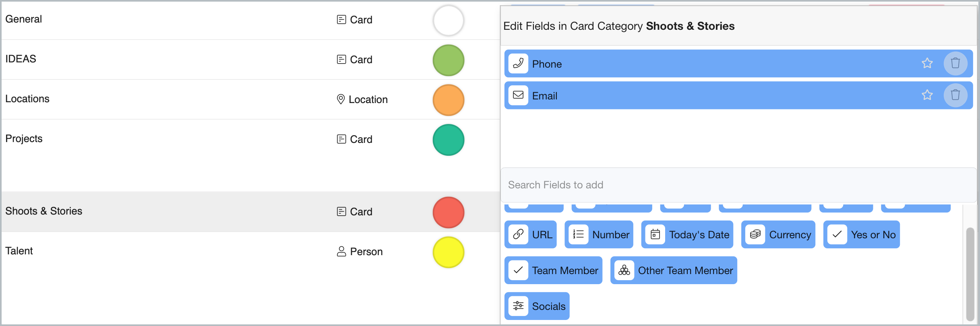
Task: Open the Location type selector for Locations
Action: (x=362, y=99)
